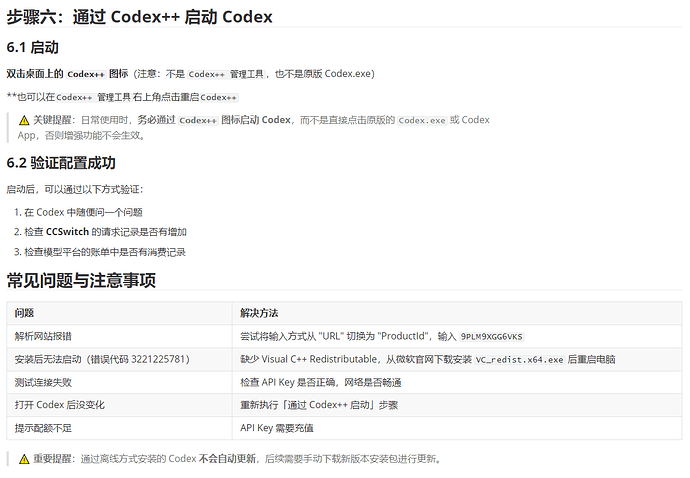Click list item 2 about CCSwitch 请求记录
690x478 pixels.
click(x=100, y=232)
